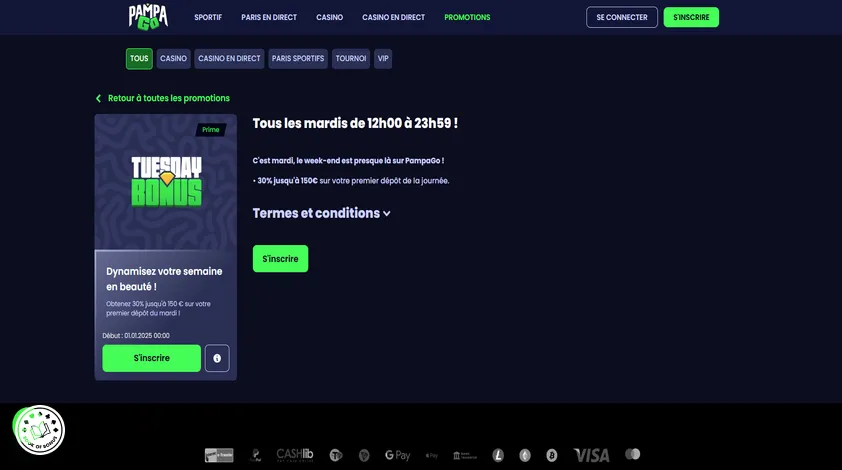
Task: Open Paris en direct section
Action: click(x=269, y=17)
